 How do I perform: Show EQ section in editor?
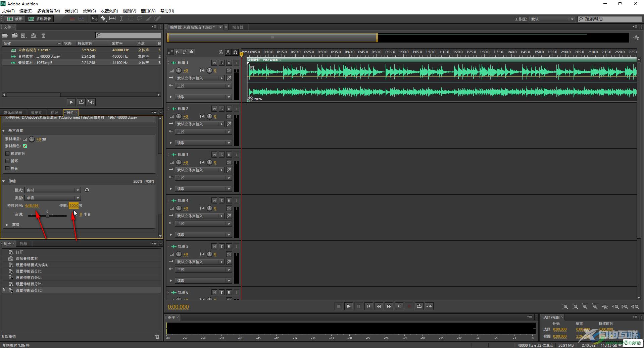point(192,52)
